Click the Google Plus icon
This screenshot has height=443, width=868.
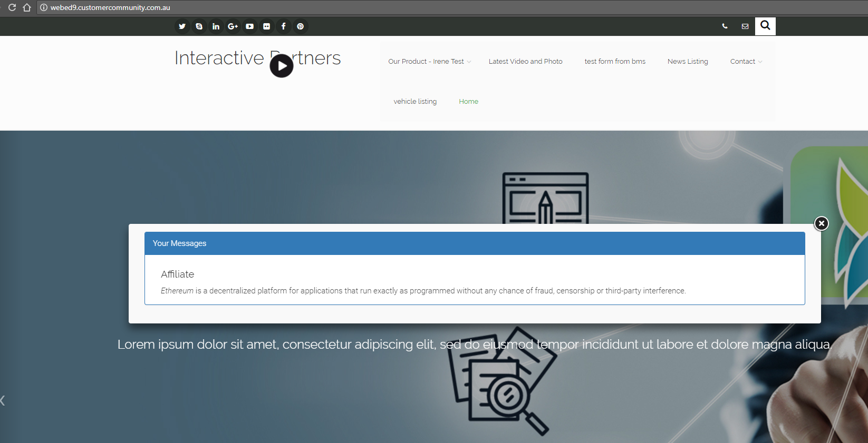pos(233,26)
